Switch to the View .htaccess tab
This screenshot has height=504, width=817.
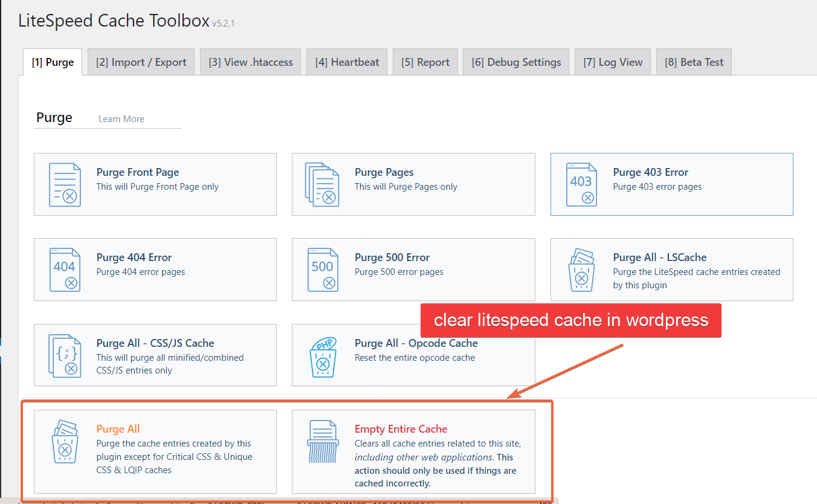coord(250,62)
